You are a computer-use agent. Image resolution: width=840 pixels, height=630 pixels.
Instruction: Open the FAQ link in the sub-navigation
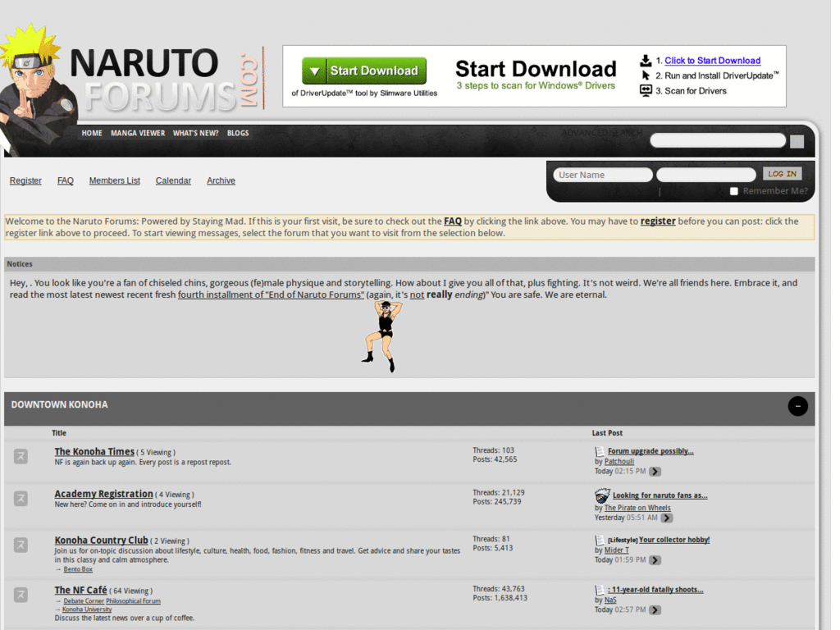point(66,181)
